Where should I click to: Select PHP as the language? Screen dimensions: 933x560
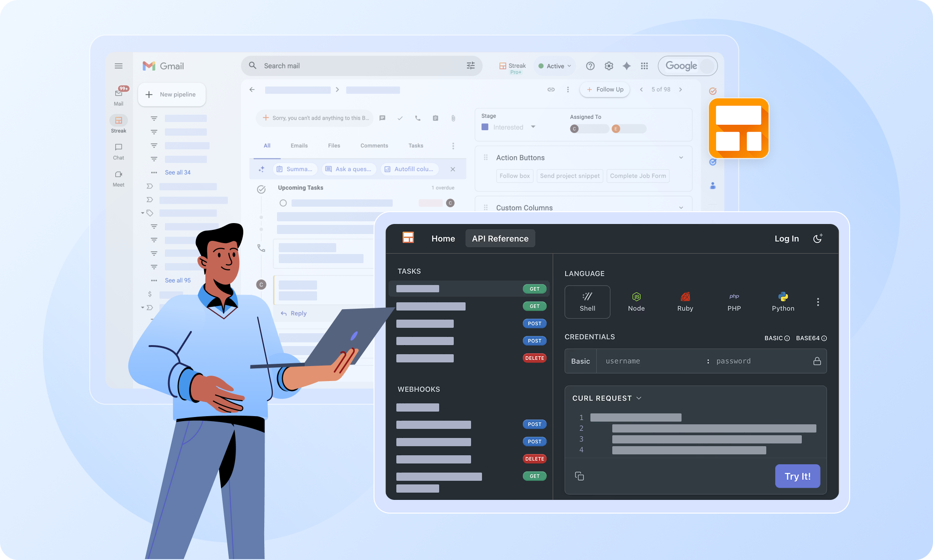coord(734,302)
